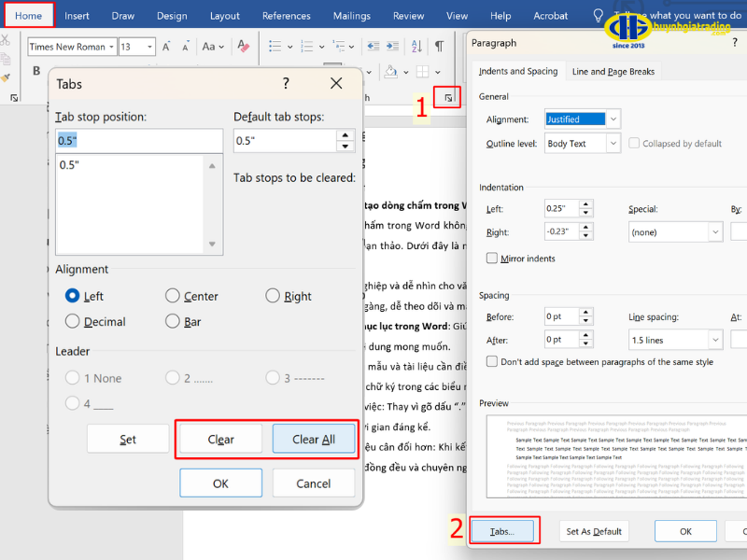Image resolution: width=747 pixels, height=560 pixels.
Task: Toggle the Collapsed by default checkbox
Action: (x=634, y=143)
